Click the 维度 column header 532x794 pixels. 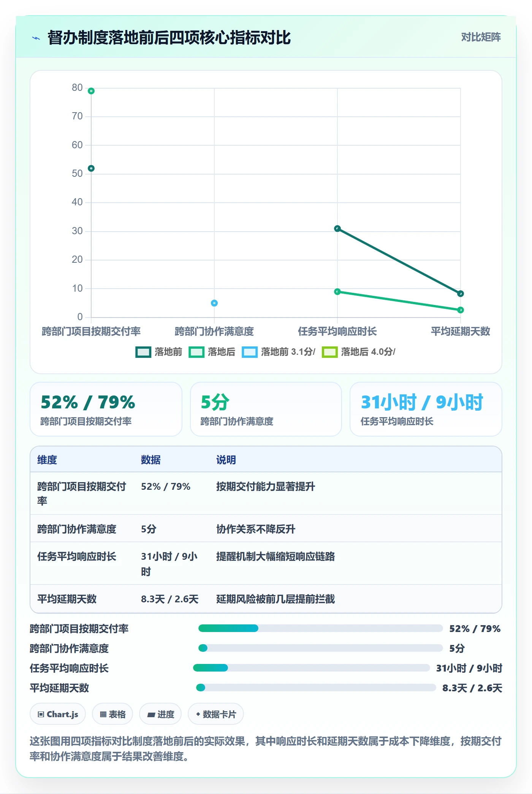(47, 460)
